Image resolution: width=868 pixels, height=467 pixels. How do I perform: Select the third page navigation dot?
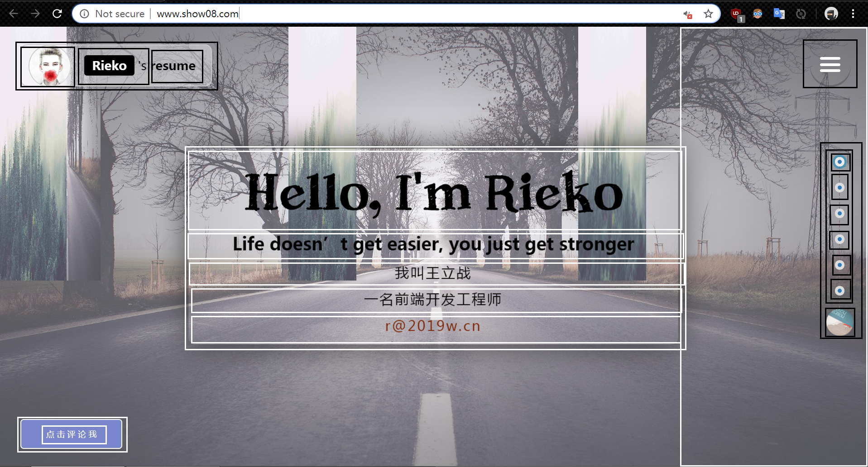pos(839,214)
